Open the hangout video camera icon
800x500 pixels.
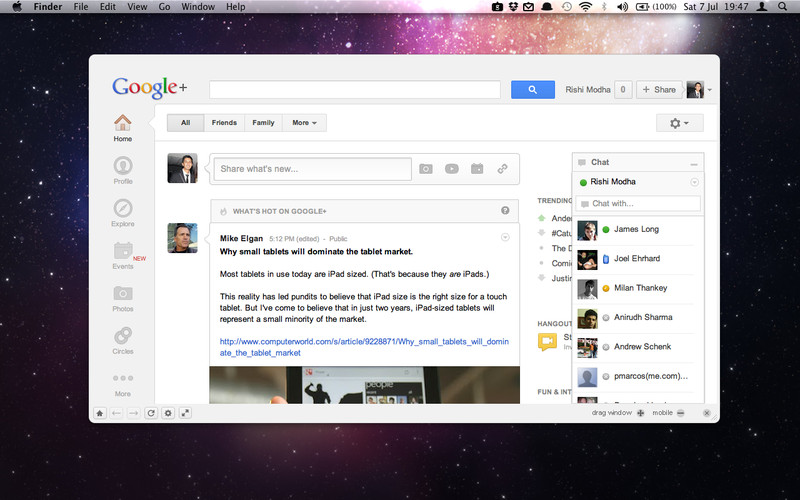pyautogui.click(x=547, y=341)
